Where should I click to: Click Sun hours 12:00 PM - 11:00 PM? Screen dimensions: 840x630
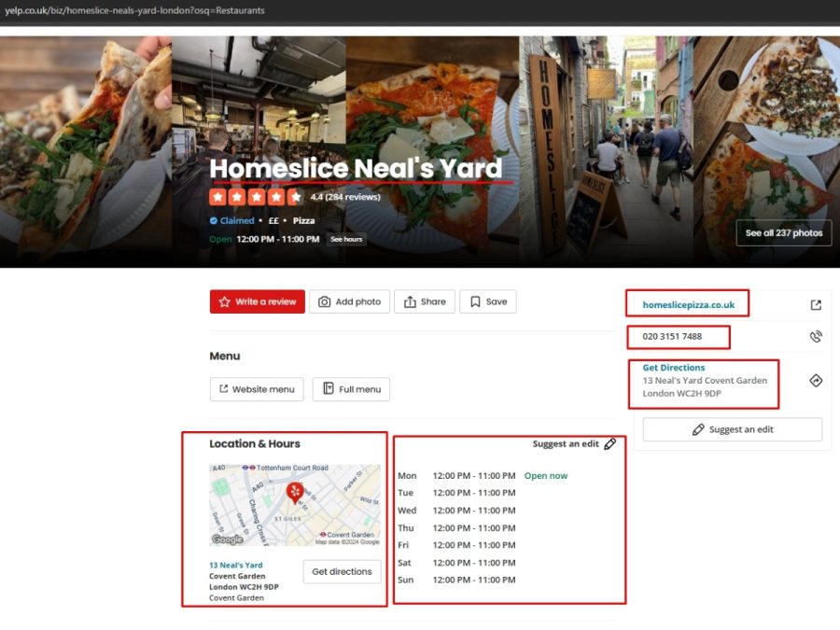tap(474, 580)
